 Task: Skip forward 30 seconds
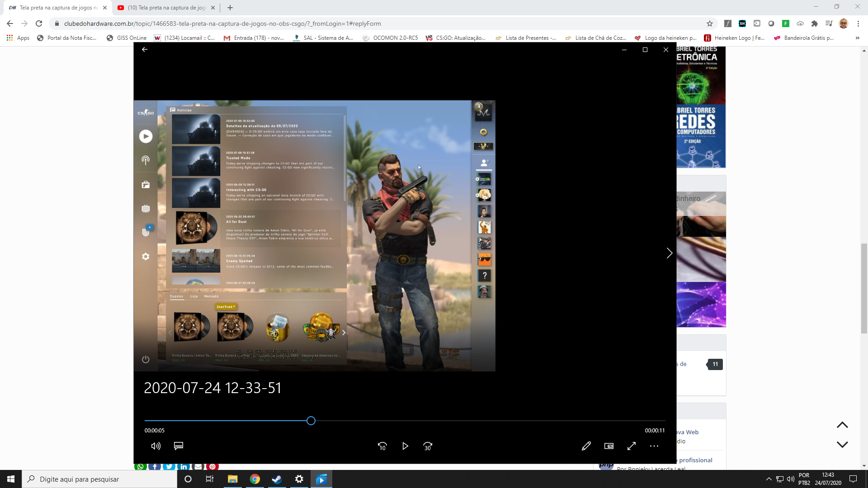click(x=428, y=446)
